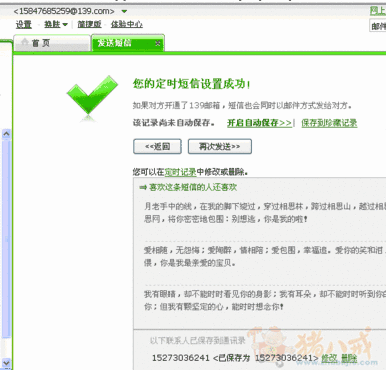The height and width of the screenshot is (370, 386).
Task: Open the account dropdown next to 15847685259@139.com
Action: [x=124, y=11]
